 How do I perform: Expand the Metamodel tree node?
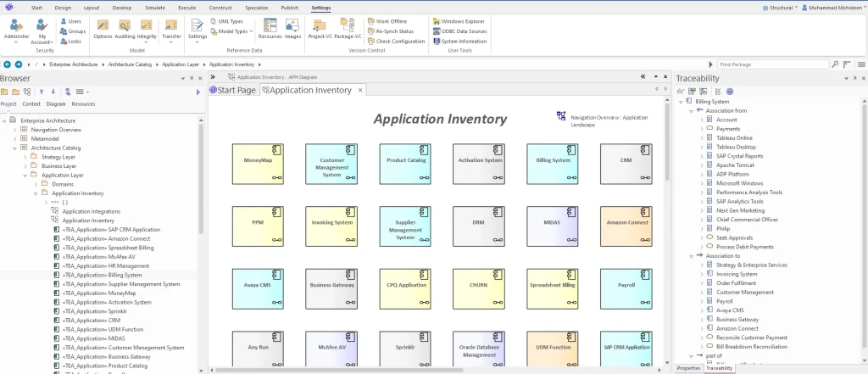click(15, 138)
